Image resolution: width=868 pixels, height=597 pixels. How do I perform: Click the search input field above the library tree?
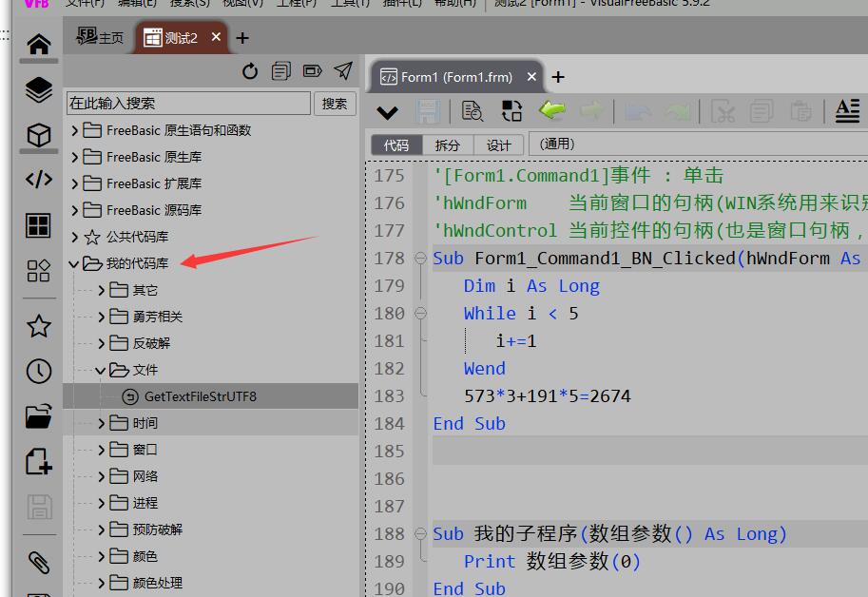pyautogui.click(x=187, y=103)
